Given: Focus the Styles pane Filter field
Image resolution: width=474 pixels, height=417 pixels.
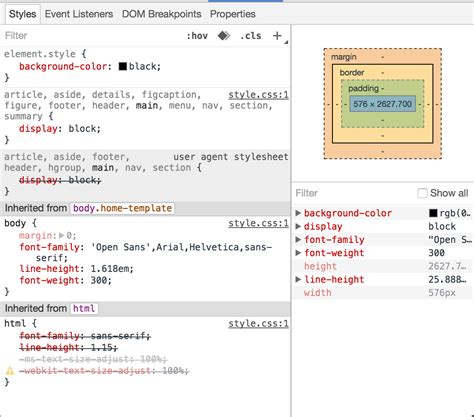Looking at the screenshot, I should [90, 36].
